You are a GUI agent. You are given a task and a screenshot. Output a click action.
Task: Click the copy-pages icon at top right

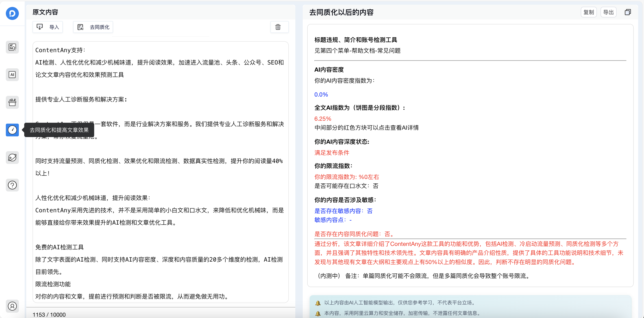628,12
